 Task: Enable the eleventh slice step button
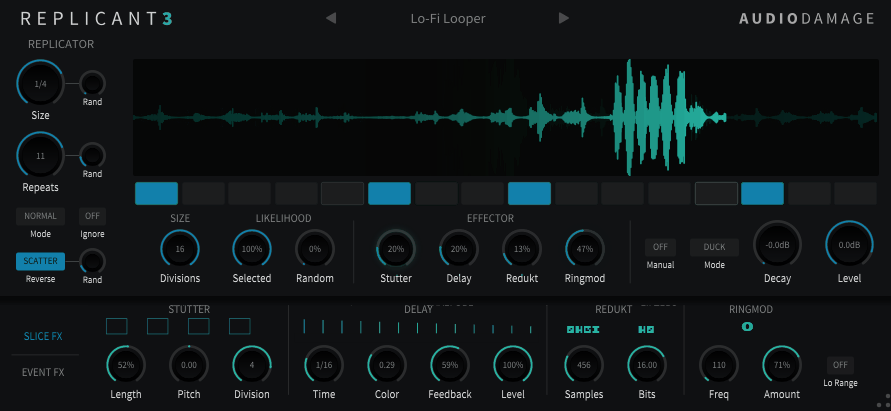tap(622, 193)
